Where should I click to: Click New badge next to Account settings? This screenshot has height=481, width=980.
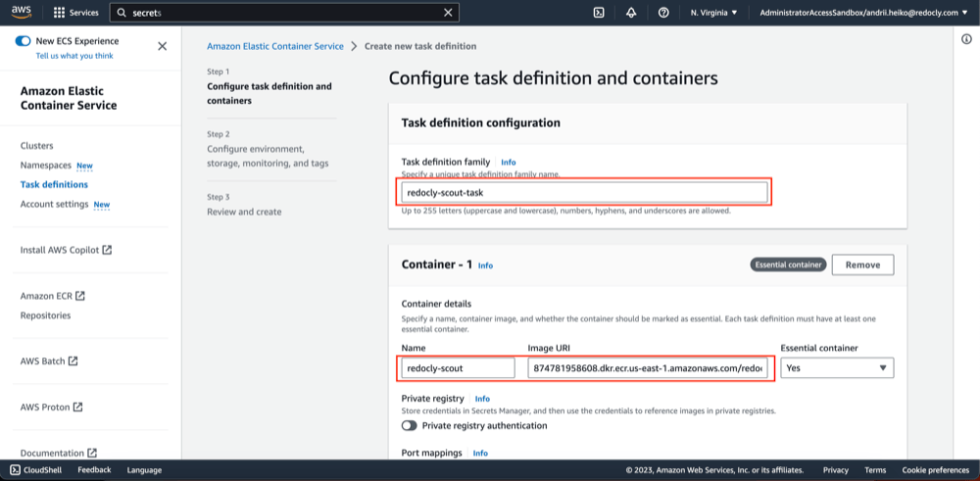pyautogui.click(x=101, y=205)
